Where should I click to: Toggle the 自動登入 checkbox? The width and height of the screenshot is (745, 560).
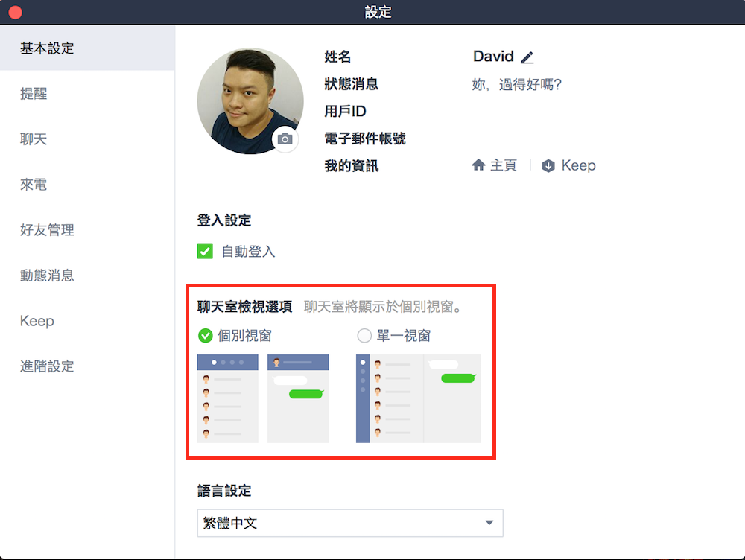tap(206, 251)
